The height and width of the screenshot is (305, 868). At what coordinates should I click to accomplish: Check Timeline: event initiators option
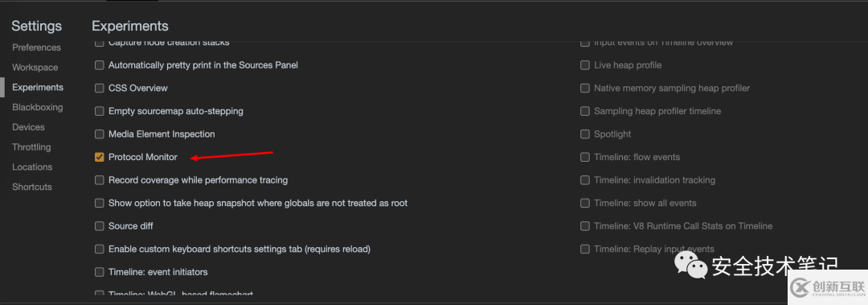pos(100,272)
